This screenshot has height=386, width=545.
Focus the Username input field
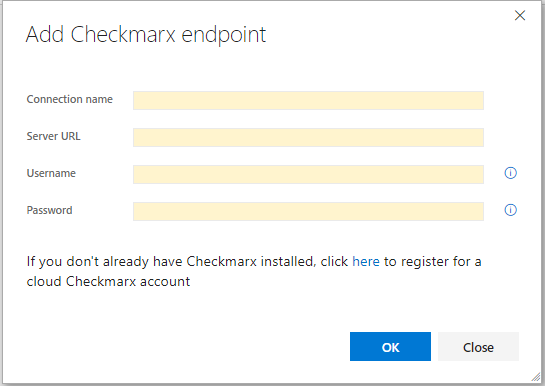click(308, 174)
